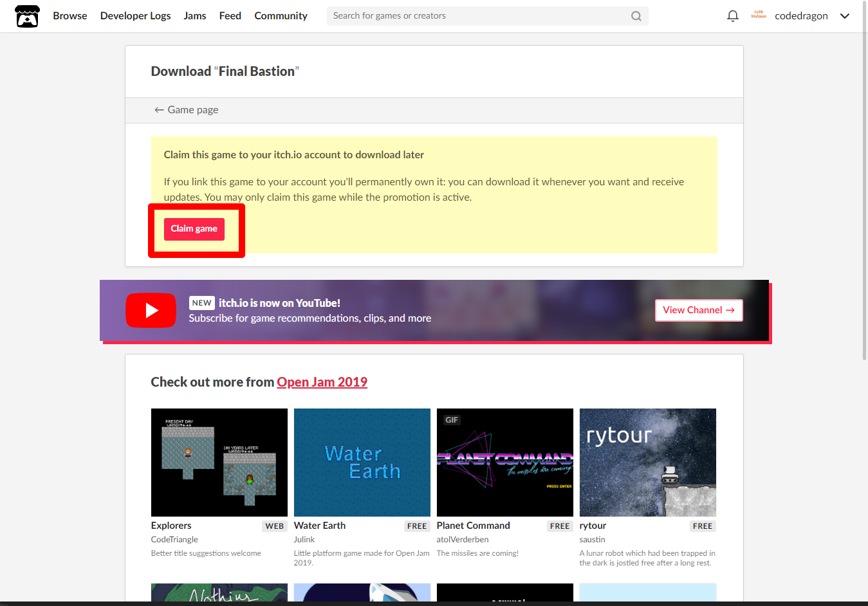Viewport: 868px width, 606px height.
Task: Click the Claim game button
Action: 194,229
